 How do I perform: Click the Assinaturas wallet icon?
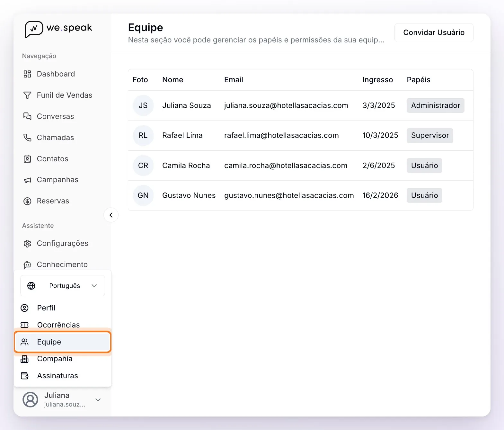[x=24, y=376]
